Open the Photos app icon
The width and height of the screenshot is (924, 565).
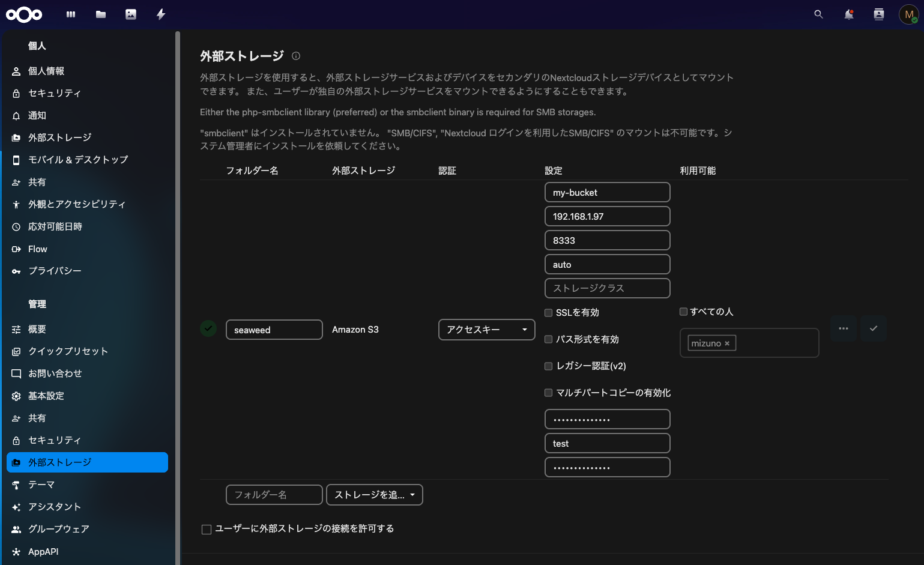click(x=131, y=14)
